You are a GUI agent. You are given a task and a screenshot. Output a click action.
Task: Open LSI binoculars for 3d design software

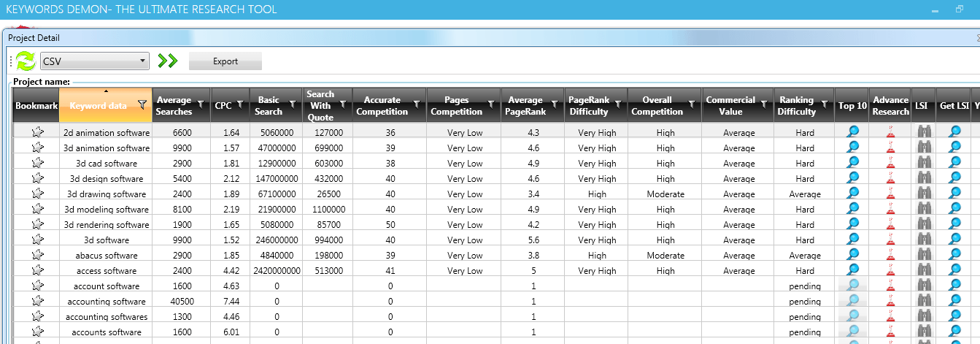[x=924, y=178]
